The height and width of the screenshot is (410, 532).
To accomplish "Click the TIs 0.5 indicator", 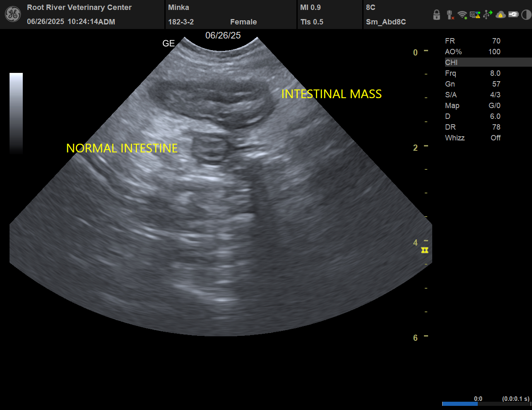I will click(x=312, y=22).
